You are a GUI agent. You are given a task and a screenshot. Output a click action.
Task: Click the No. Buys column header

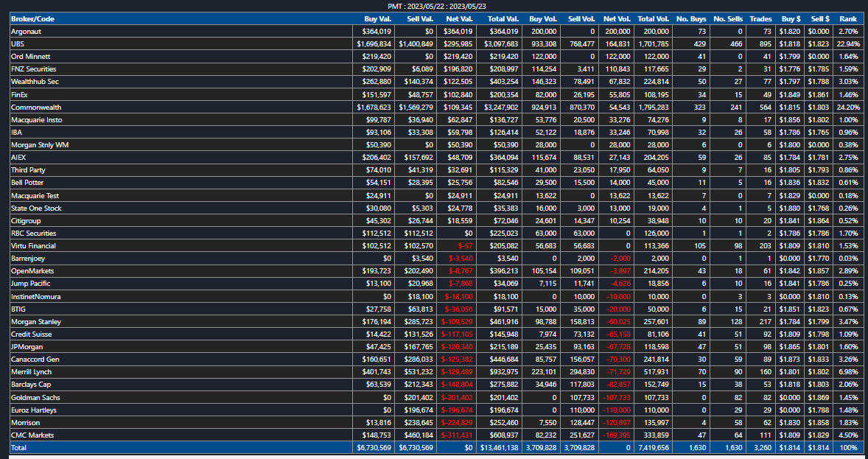pos(691,19)
